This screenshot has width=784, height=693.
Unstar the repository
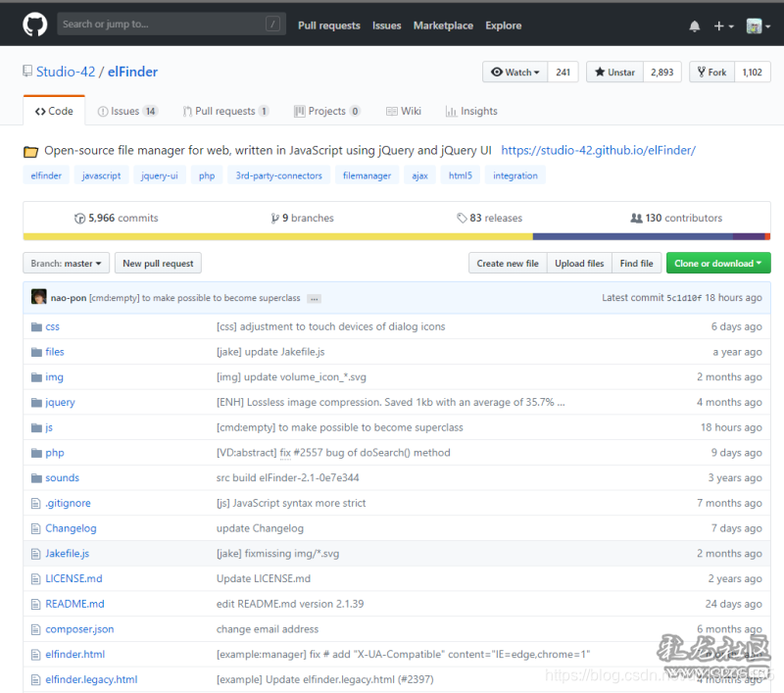(x=614, y=72)
